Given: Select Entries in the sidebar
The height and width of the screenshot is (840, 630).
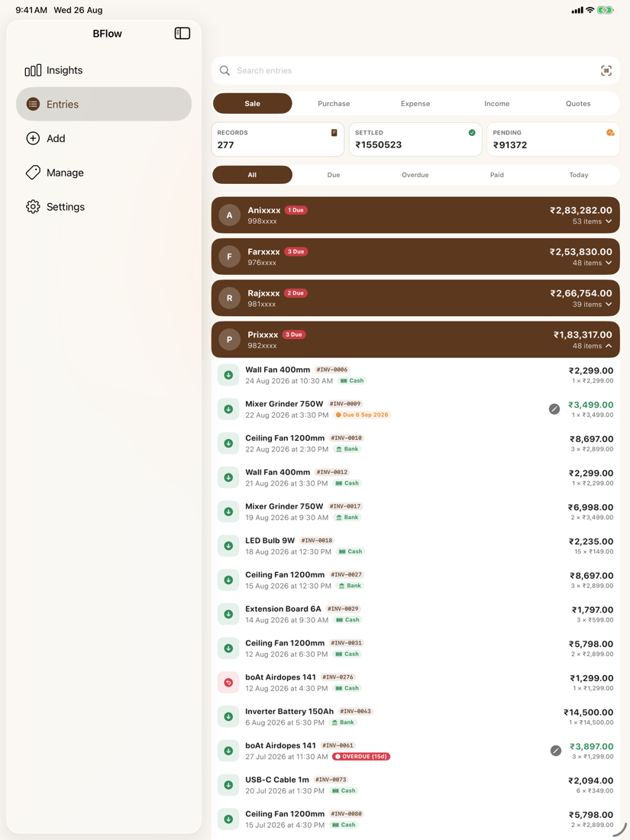Looking at the screenshot, I should (x=104, y=104).
